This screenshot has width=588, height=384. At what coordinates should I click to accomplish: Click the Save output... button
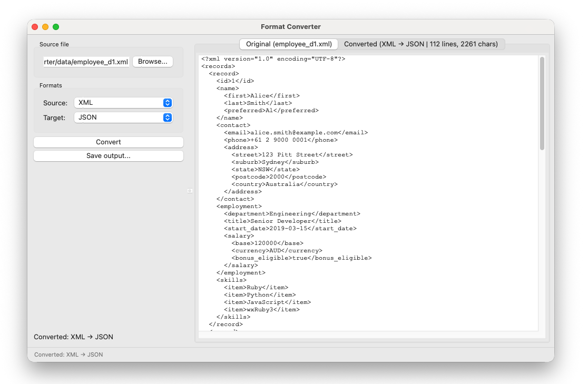click(109, 156)
